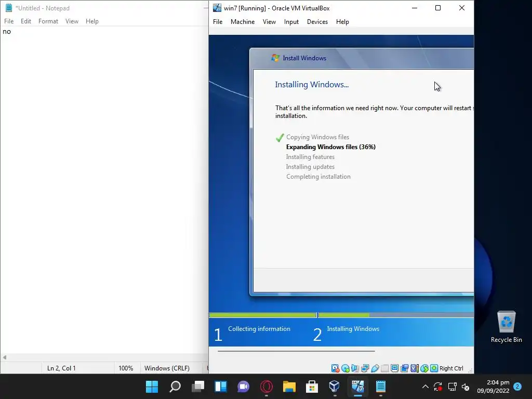Click the Installing Windows progress bar segment
532x399 pixels.
pyautogui.click(x=396, y=315)
